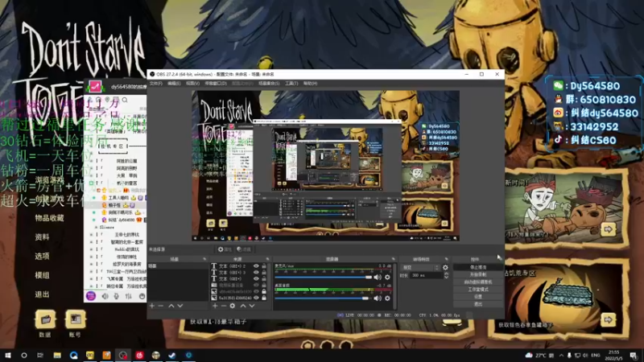Viewport: 644px width, 362px height.
Task: Select the 场景 entry in Scenes list
Action: click(177, 266)
